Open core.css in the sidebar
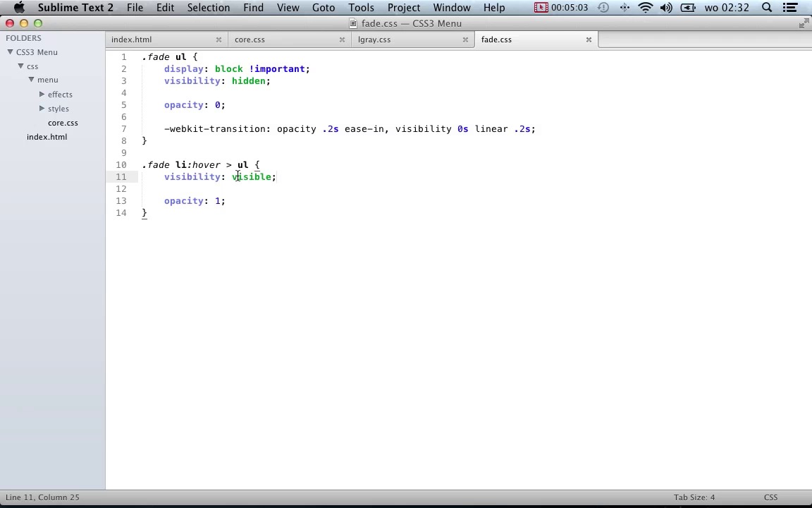The image size is (812, 508). pos(63,123)
